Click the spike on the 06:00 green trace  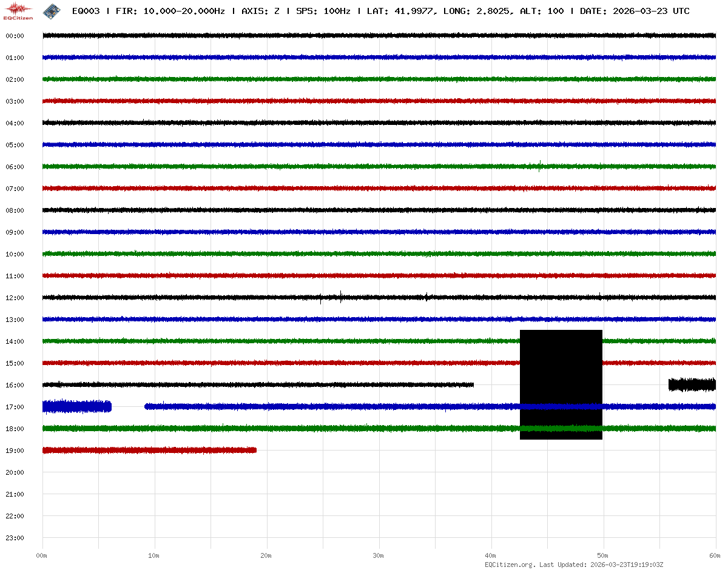(539, 166)
